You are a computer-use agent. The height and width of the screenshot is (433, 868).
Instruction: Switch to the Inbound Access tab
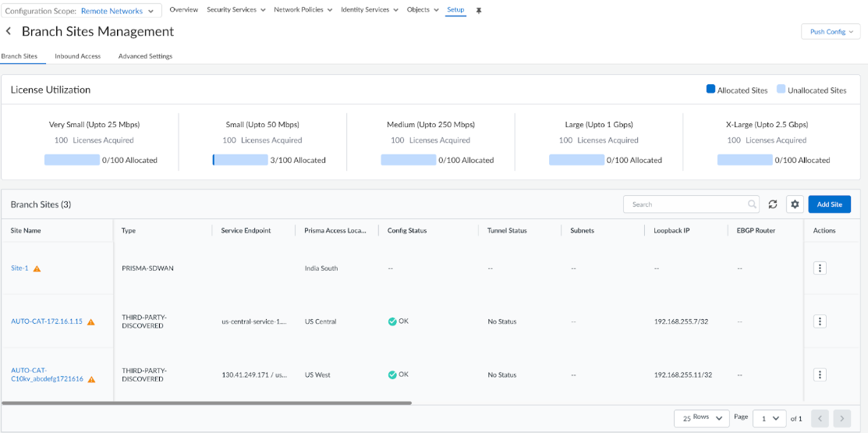tap(78, 56)
